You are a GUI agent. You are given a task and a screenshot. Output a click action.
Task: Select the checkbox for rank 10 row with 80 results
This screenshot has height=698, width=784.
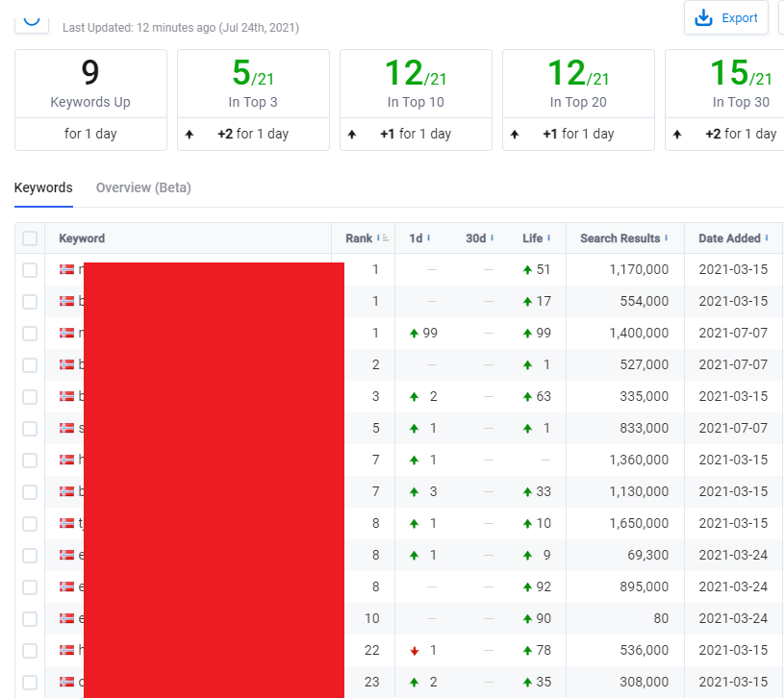point(30,618)
